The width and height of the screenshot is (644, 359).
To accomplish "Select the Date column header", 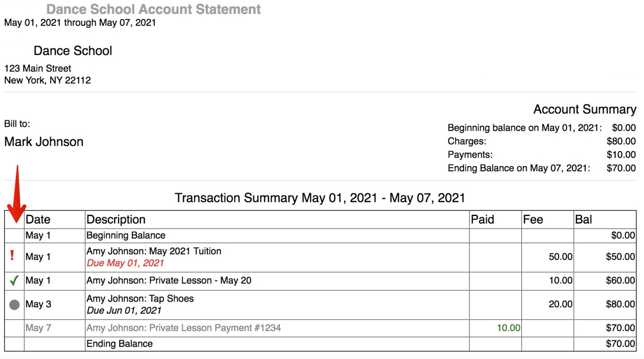I will [x=38, y=220].
